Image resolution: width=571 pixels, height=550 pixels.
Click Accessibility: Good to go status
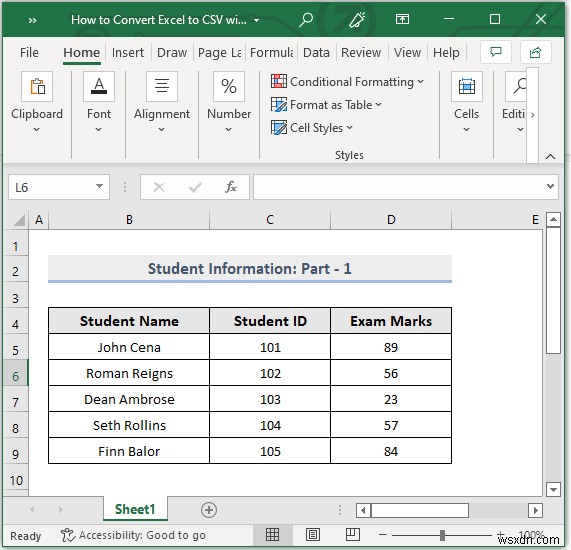pos(133,535)
